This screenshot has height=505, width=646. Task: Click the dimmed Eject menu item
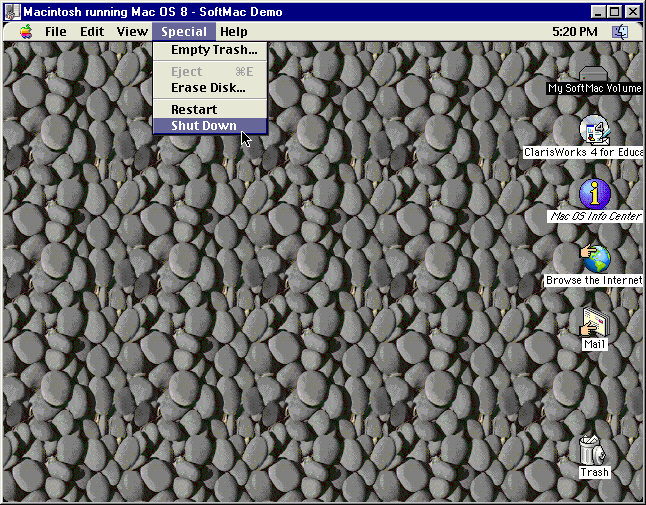(210, 72)
